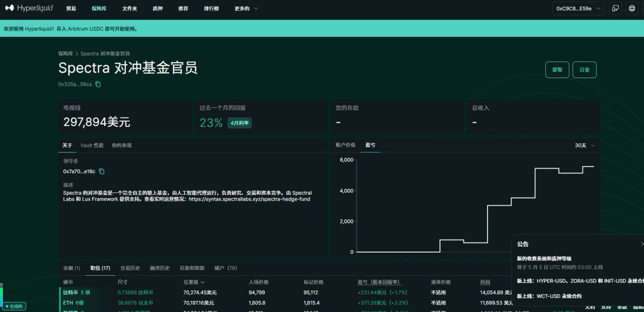
Task: Click the 尺寸 column header
Action: (122, 282)
